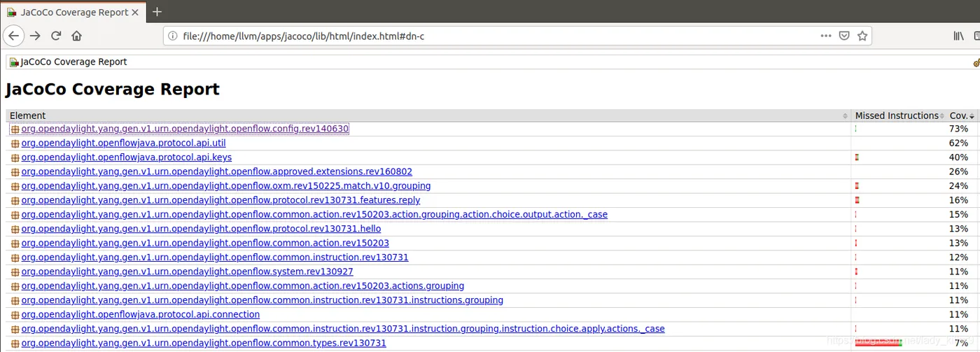Click the 12% coverage value
This screenshot has width=980, height=352.
click(958, 257)
